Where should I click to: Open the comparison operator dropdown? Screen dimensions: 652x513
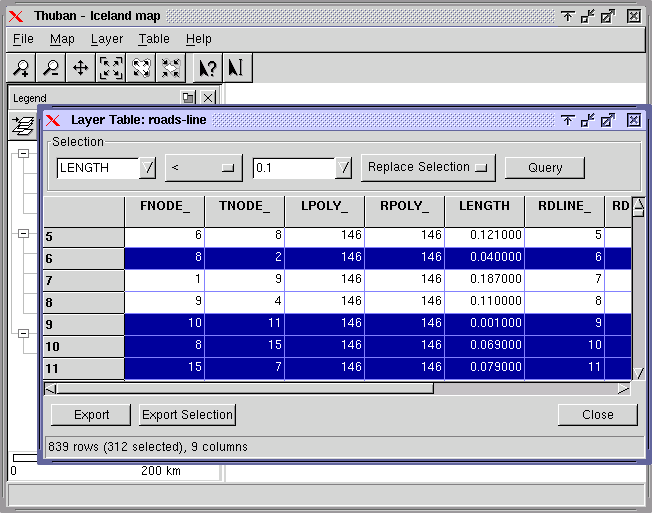(x=204, y=168)
